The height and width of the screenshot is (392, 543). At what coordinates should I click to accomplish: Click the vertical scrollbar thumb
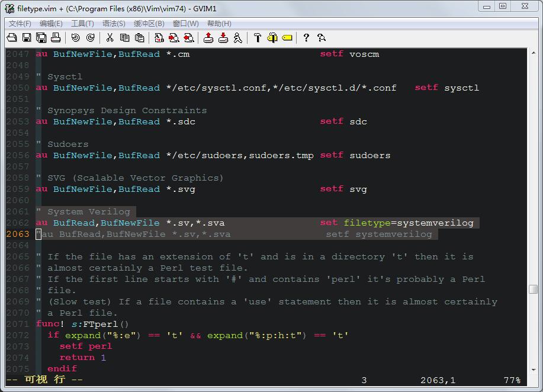coord(534,289)
